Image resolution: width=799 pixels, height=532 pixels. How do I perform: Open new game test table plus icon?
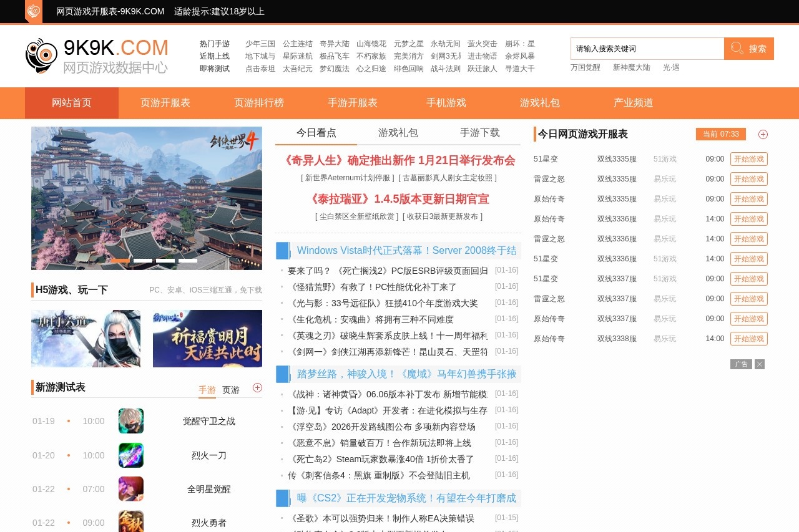tap(257, 387)
